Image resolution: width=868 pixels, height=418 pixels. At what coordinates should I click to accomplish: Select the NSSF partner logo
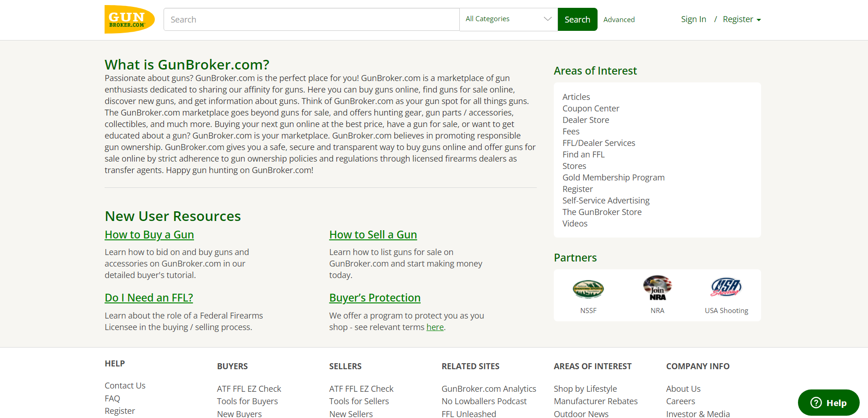click(588, 289)
